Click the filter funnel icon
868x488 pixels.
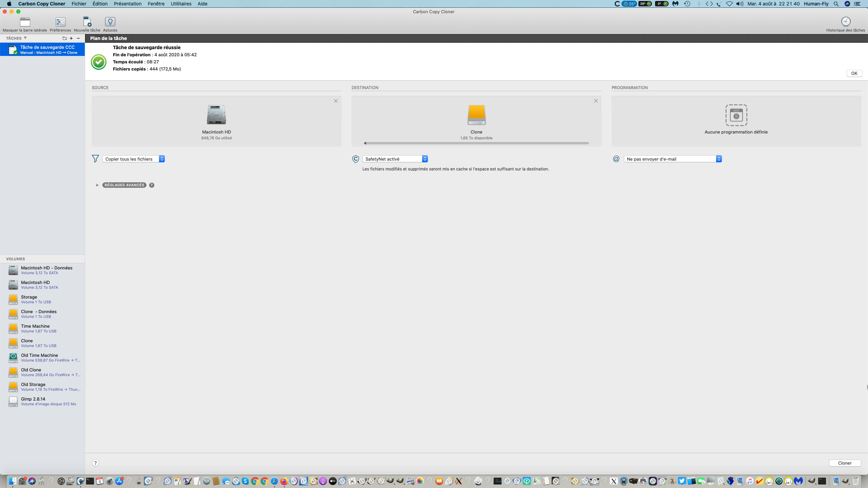(x=95, y=159)
